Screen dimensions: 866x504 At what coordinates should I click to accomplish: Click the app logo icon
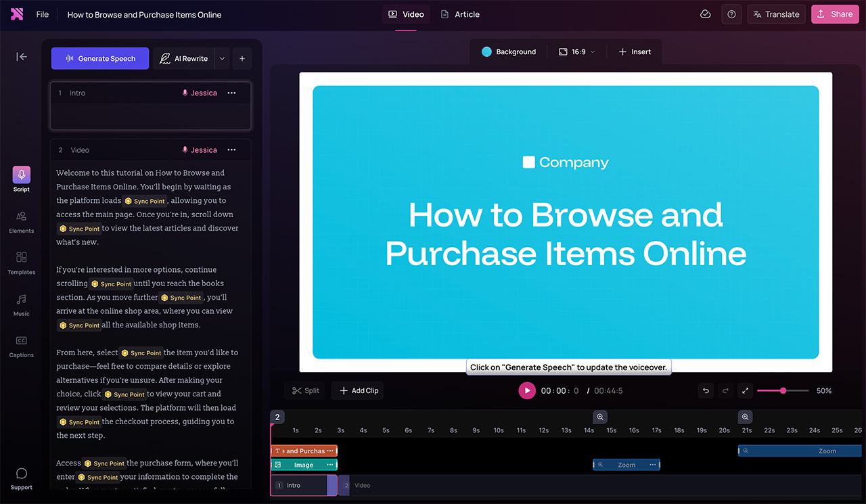(x=17, y=14)
